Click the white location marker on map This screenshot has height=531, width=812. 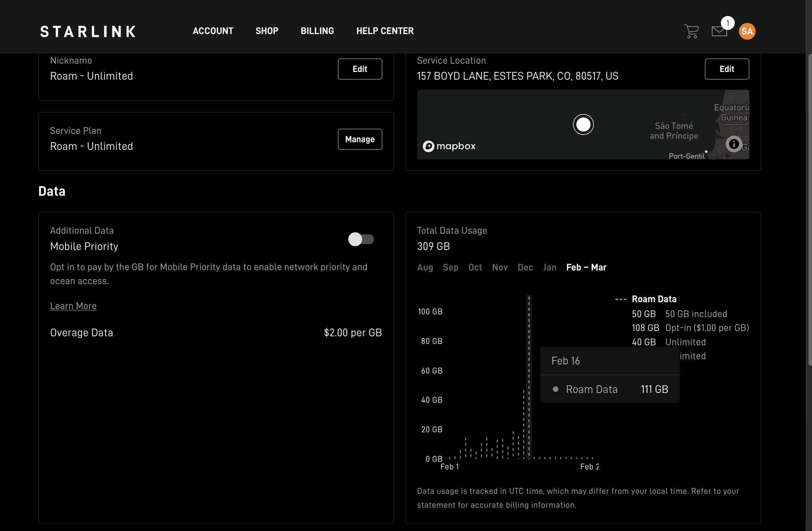pos(583,124)
